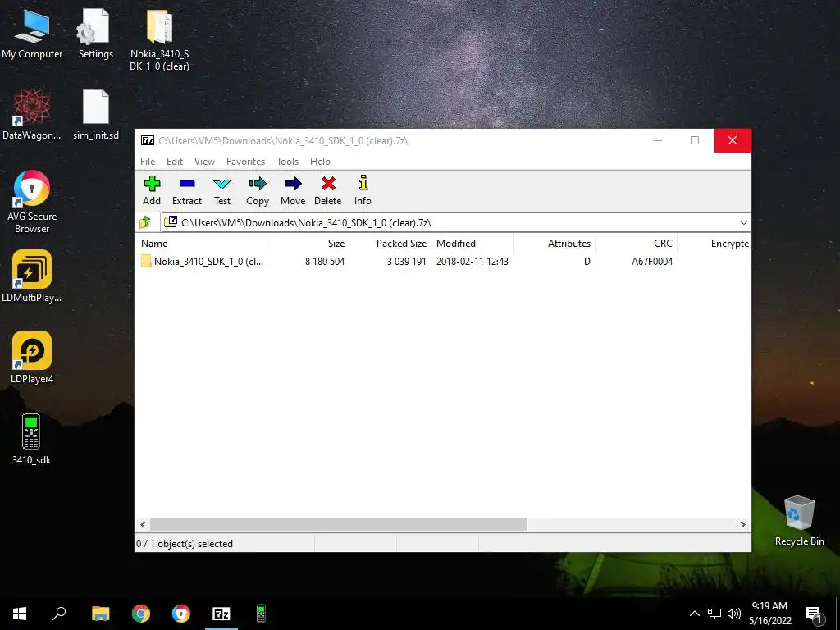Close the 7-Zip window
This screenshot has width=840, height=630.
733,140
